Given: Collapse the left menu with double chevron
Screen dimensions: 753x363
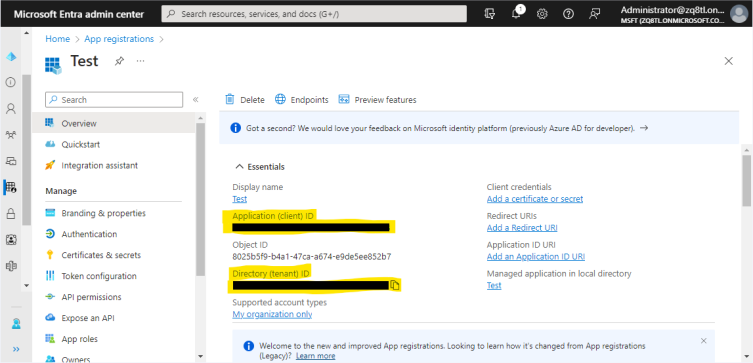Looking at the screenshot, I should point(195,100).
